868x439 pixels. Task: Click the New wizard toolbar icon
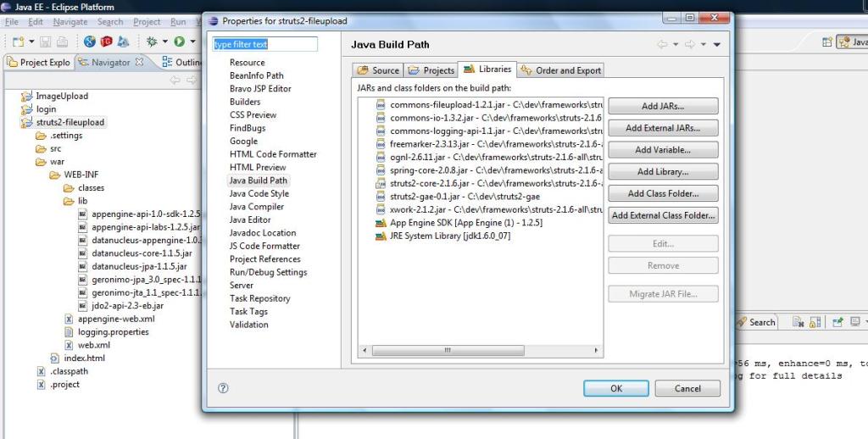click(x=16, y=41)
